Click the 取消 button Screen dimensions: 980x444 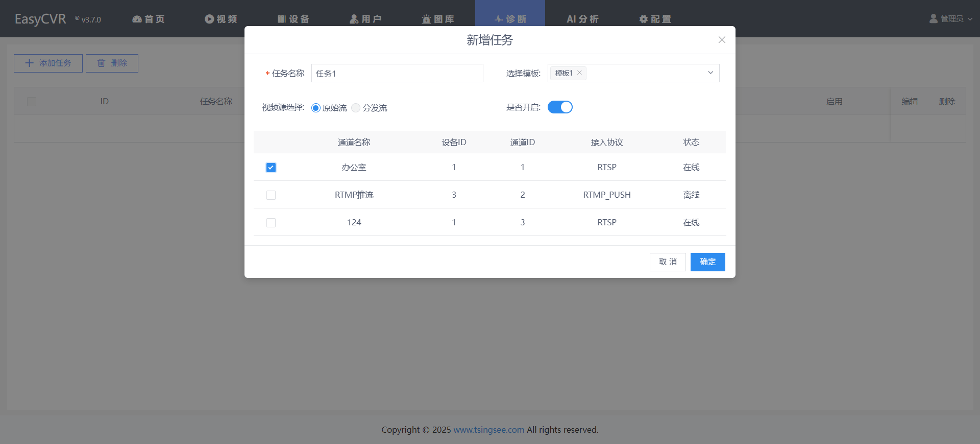(668, 262)
